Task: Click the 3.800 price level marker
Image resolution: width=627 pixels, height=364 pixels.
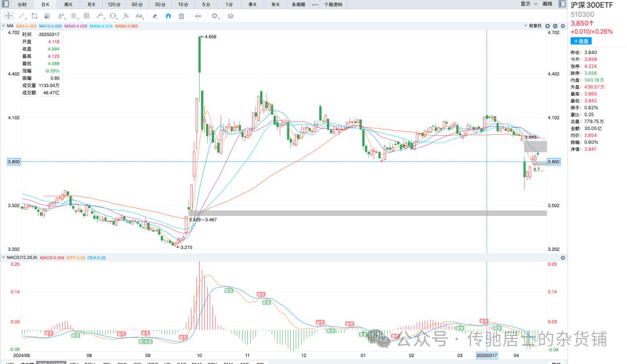Action: [14, 162]
